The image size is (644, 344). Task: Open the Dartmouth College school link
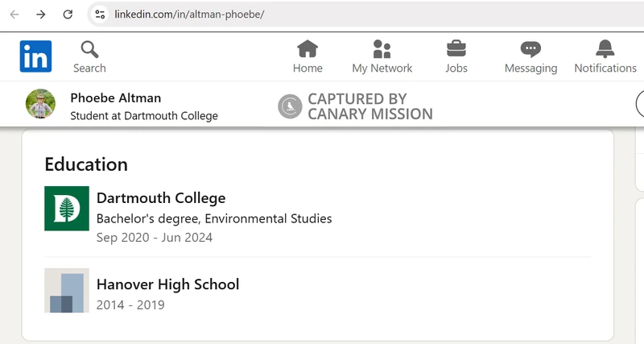click(161, 198)
